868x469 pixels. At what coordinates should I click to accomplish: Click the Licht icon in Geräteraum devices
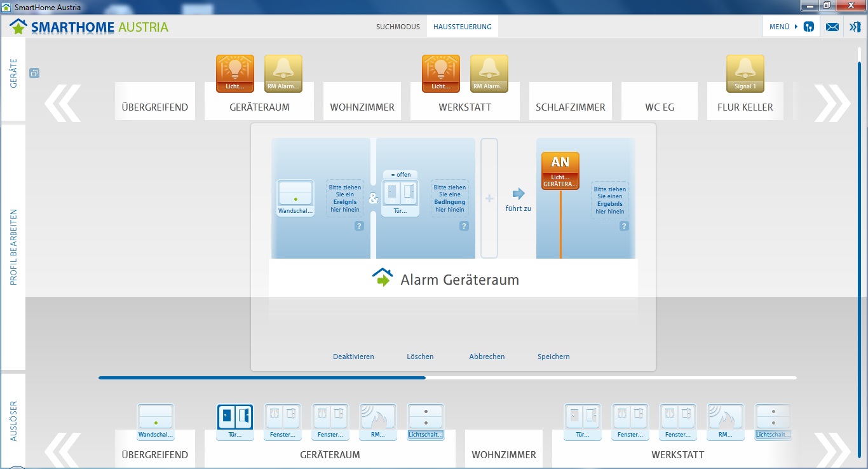[235, 74]
